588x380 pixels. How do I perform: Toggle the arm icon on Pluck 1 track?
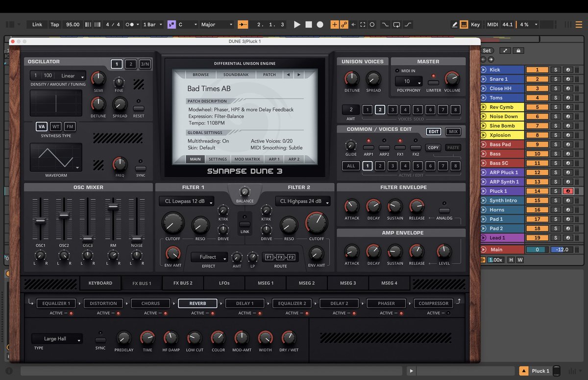568,191
